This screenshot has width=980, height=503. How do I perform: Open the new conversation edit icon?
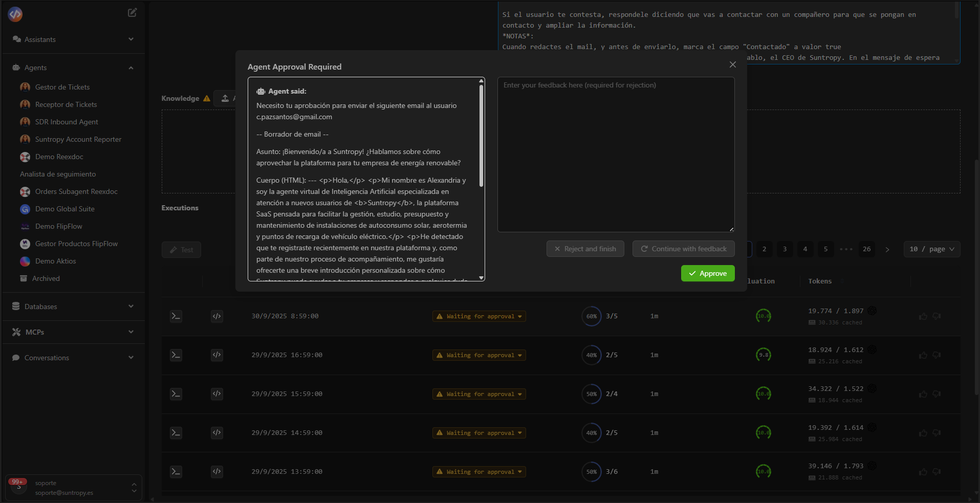click(x=132, y=13)
